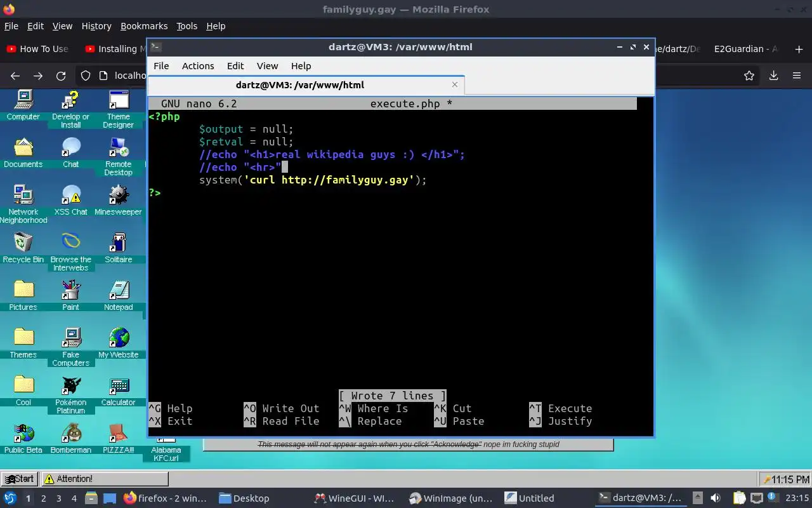Click the 23:15 panel clock
The image size is (812, 508).
tap(797, 498)
